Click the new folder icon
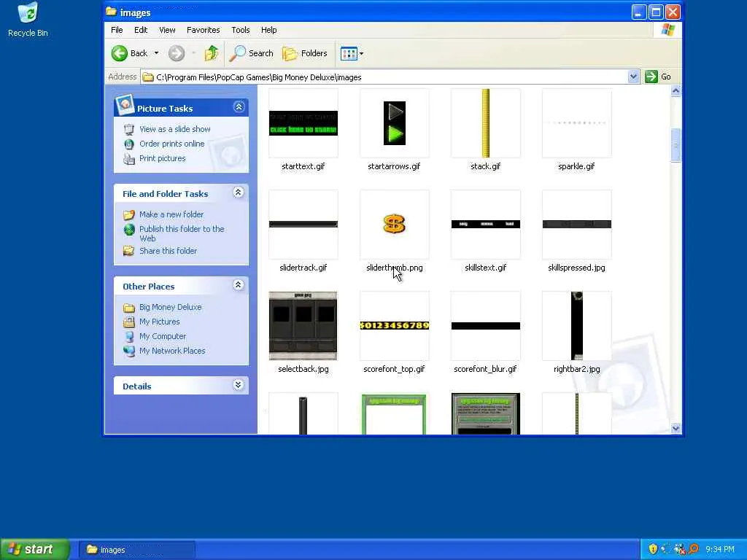The image size is (747, 560). pos(128,215)
